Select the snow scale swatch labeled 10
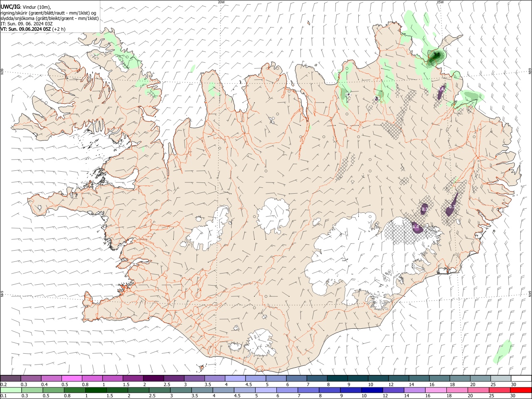The width and height of the screenshot is (532, 399). [379, 378]
